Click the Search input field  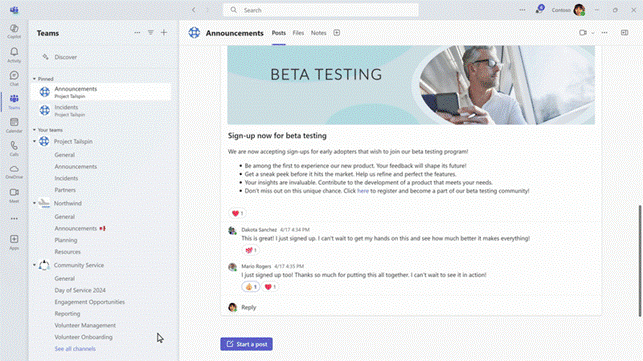321,10
